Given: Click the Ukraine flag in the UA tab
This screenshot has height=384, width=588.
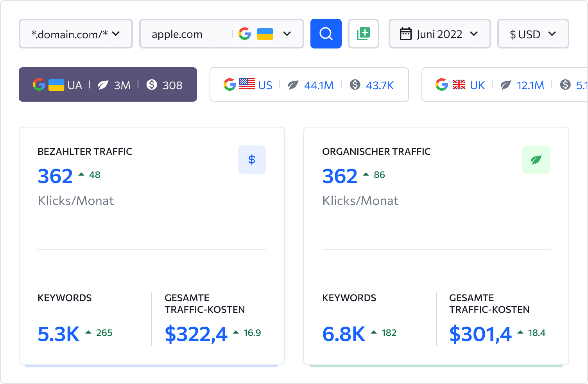Looking at the screenshot, I should pyautogui.click(x=56, y=84).
